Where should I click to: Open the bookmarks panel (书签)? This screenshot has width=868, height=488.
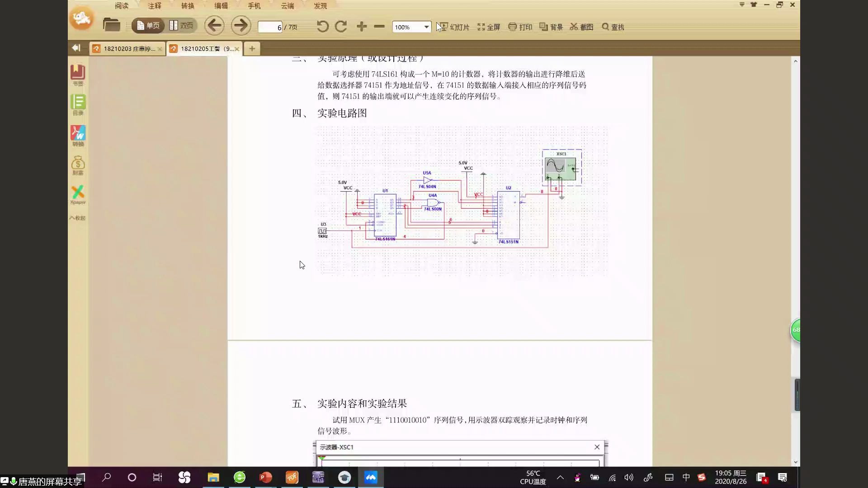pyautogui.click(x=78, y=75)
